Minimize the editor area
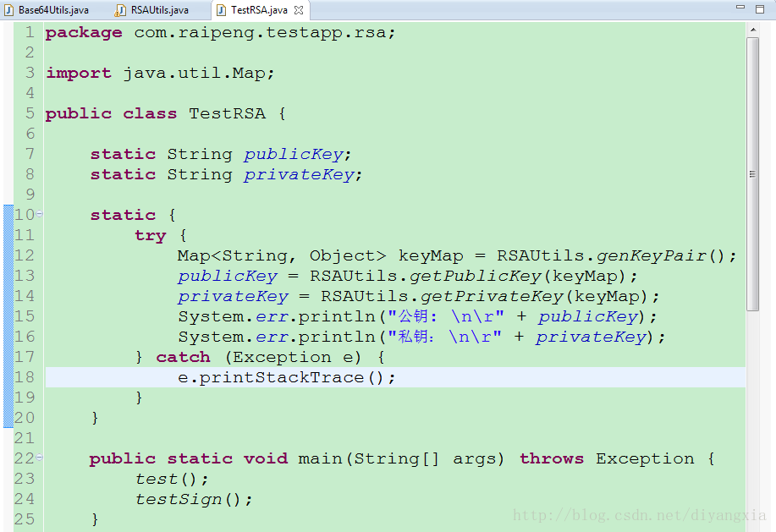Image resolution: width=776 pixels, height=532 pixels. click(740, 8)
